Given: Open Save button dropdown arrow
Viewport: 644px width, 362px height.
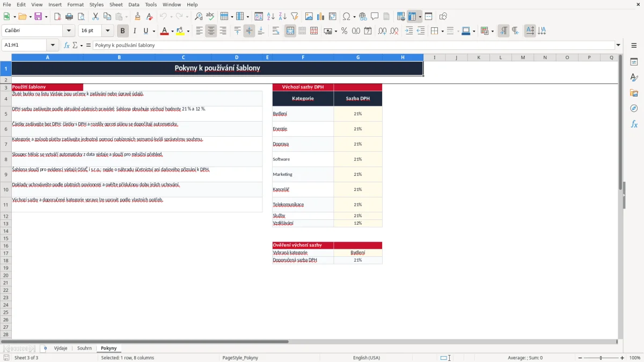Looking at the screenshot, I should [x=46, y=17].
